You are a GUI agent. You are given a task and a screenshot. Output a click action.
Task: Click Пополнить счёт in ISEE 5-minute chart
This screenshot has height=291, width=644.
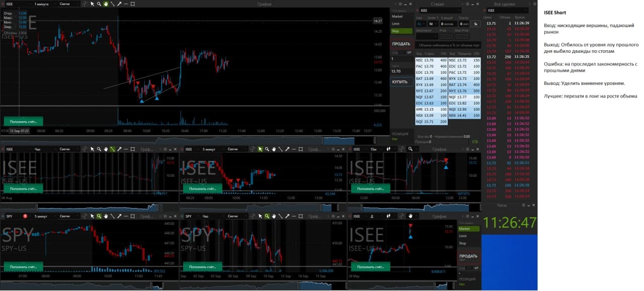(202, 189)
